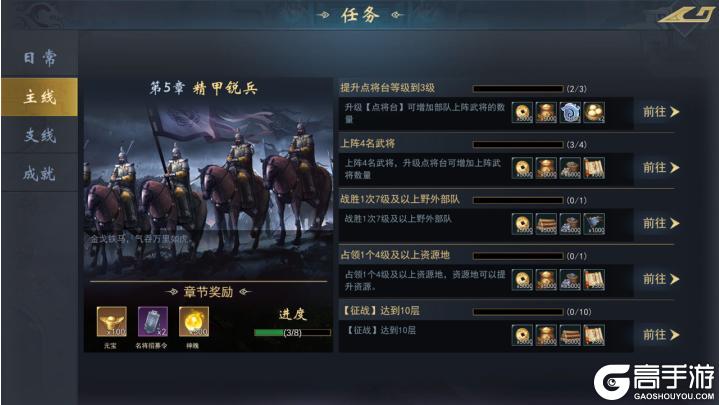Open the 日常 daily tab

coord(40,58)
